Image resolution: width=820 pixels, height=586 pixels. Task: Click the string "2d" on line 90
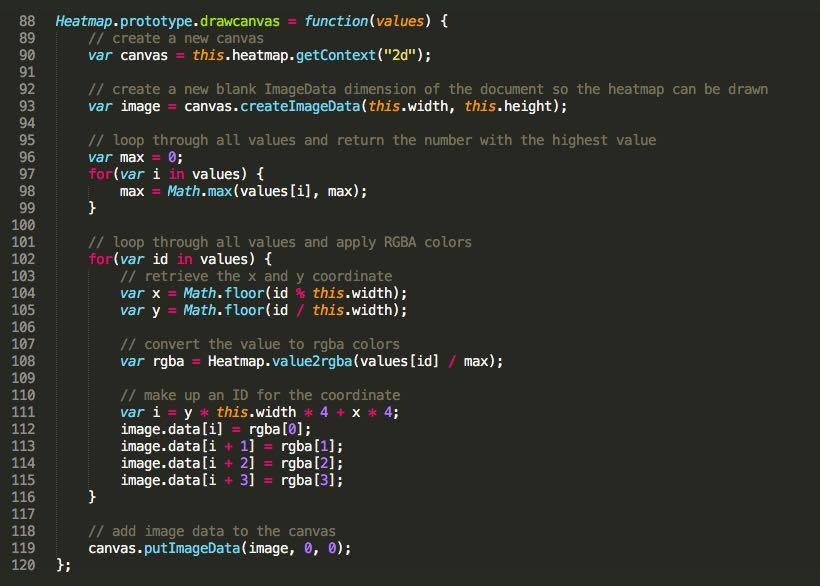pos(400,55)
